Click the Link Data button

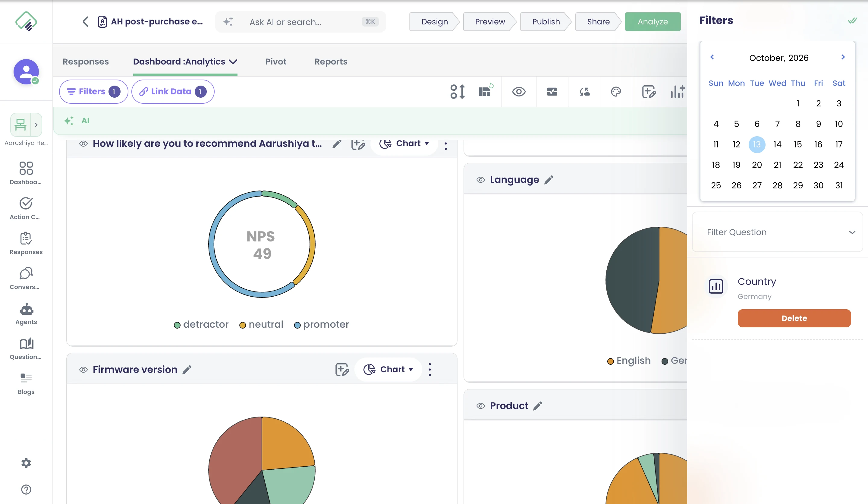coord(173,92)
